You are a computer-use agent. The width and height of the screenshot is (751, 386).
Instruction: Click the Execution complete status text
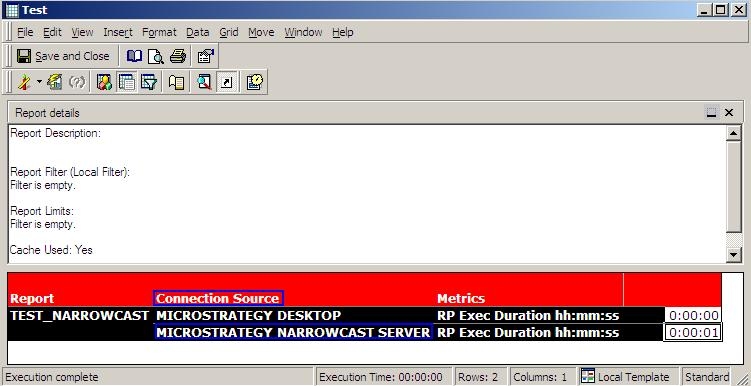click(x=52, y=377)
